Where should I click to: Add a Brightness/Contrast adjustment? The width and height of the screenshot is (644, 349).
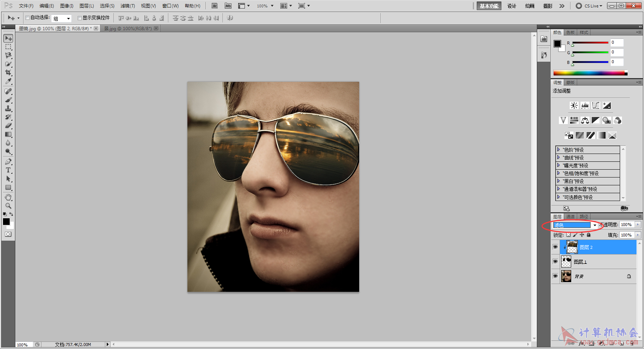[574, 105]
